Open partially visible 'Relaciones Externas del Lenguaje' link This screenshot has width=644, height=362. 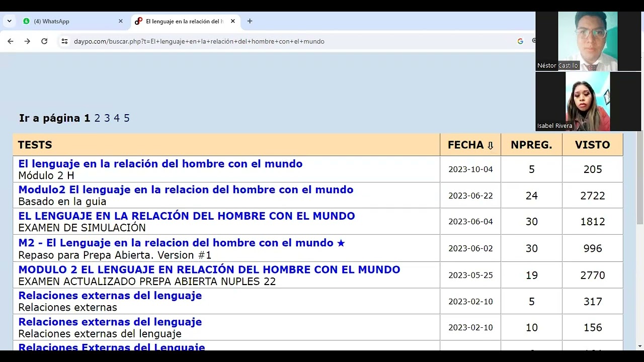click(x=112, y=347)
